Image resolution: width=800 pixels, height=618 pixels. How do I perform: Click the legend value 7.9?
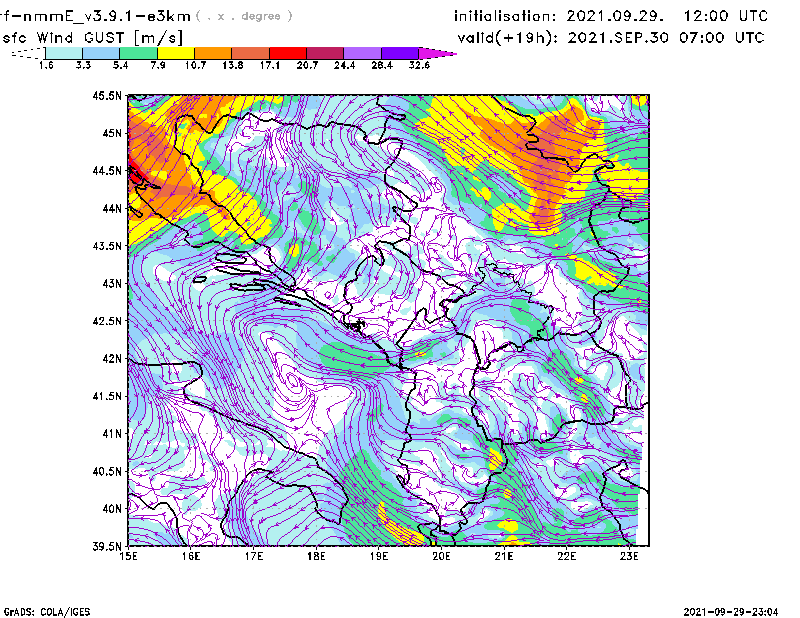[158, 65]
